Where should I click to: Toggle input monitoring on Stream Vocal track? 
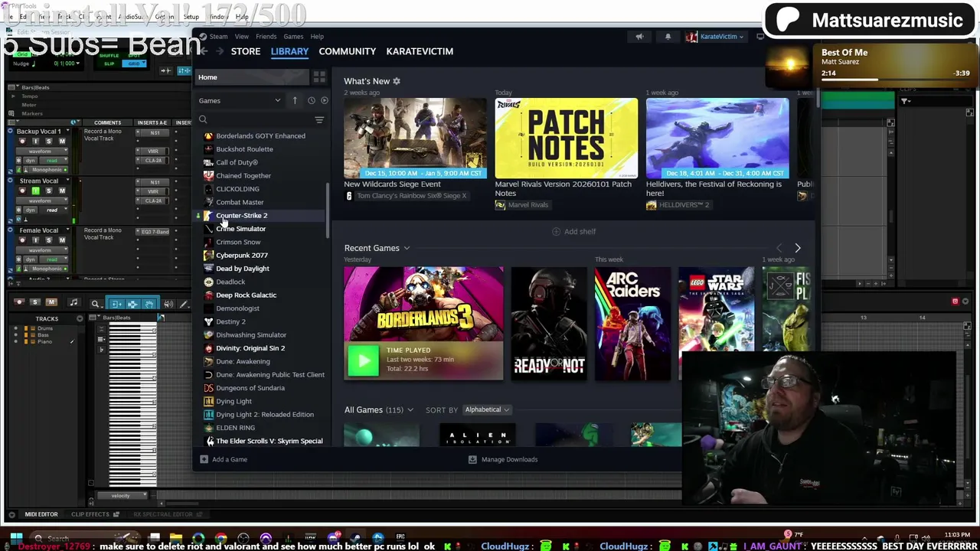[35, 191]
